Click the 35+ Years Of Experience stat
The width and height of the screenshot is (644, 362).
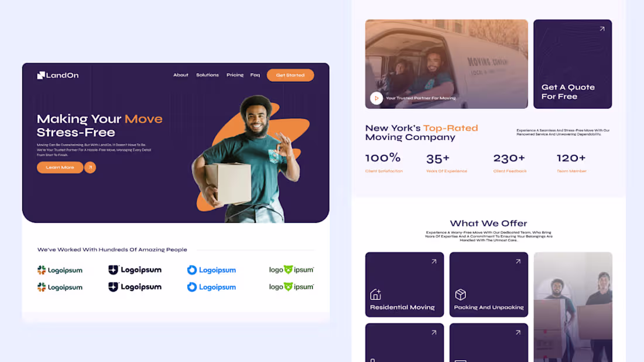pos(447,163)
